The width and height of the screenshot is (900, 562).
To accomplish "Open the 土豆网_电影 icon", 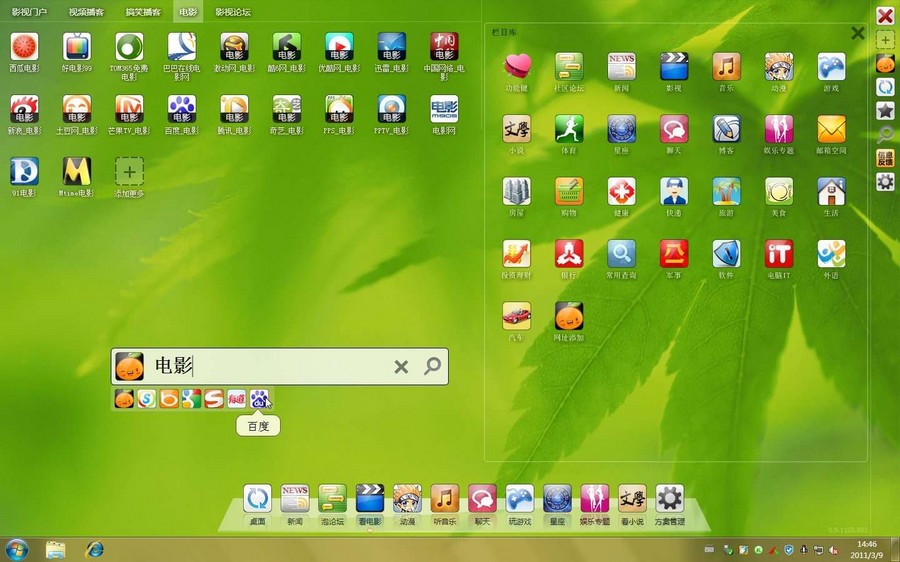I will pos(77,109).
